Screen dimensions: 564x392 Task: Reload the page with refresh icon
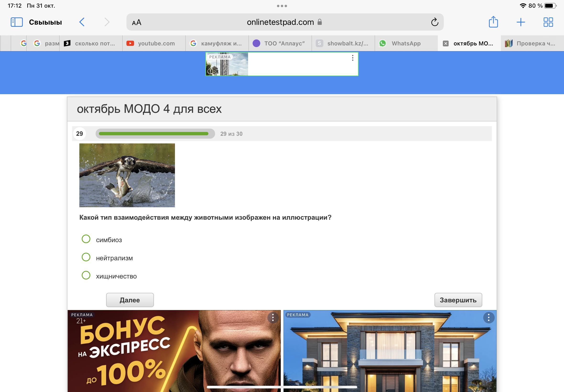coord(434,22)
